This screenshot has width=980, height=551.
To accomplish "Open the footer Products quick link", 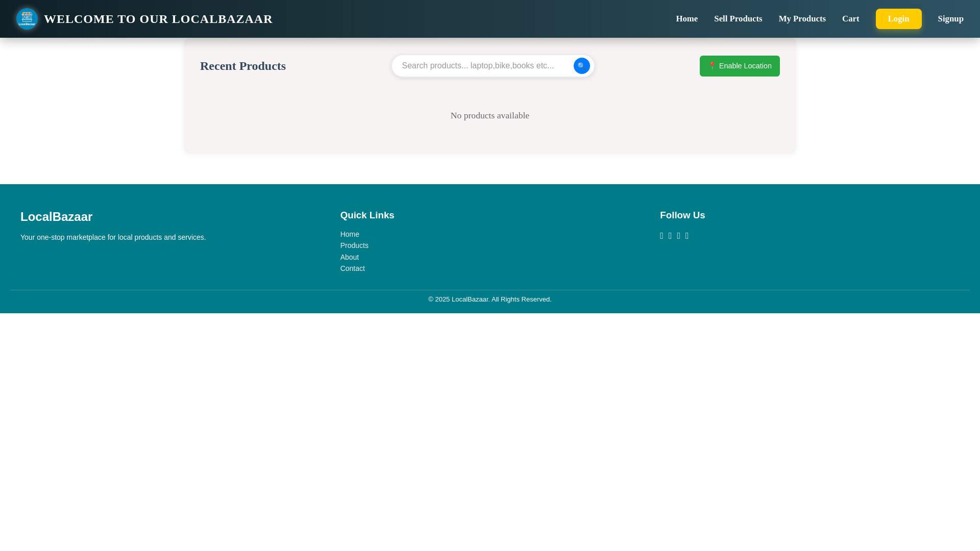I will 354,245.
